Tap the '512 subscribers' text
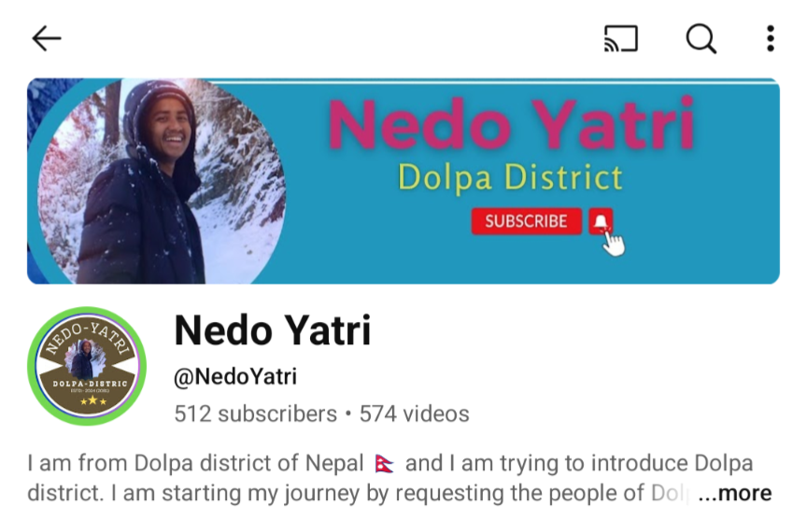Screen dimensions: 807x532 click(x=256, y=413)
